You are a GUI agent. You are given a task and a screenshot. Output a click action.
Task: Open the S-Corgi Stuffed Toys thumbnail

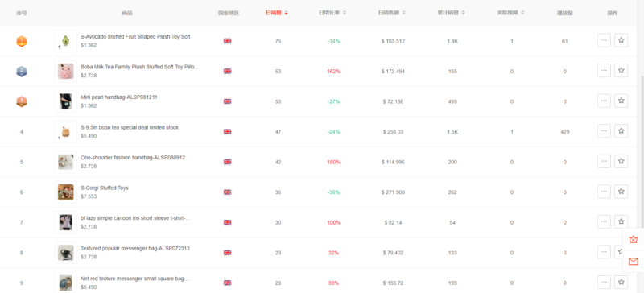pyautogui.click(x=66, y=192)
